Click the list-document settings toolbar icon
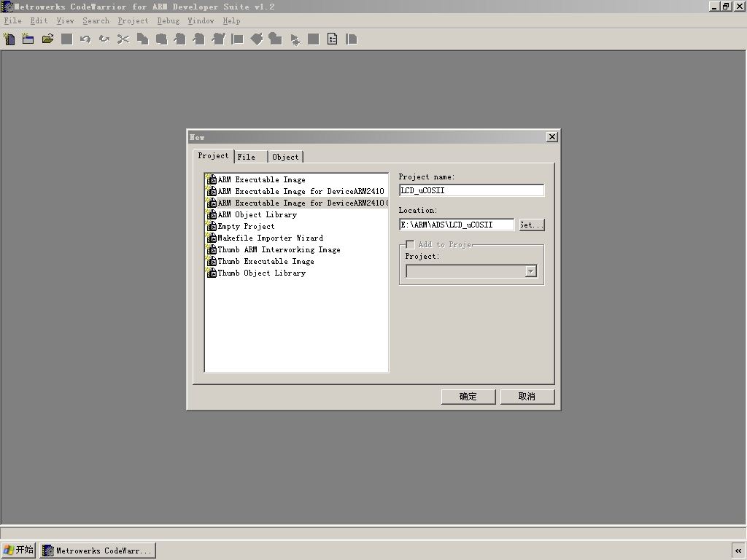The width and height of the screenshot is (747, 560). pyautogui.click(x=333, y=39)
